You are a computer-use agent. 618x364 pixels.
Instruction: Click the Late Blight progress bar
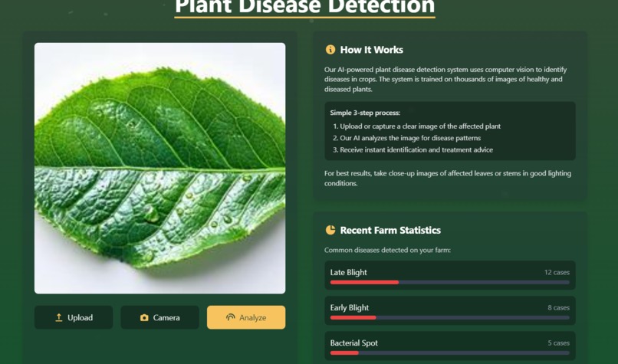[x=450, y=283]
